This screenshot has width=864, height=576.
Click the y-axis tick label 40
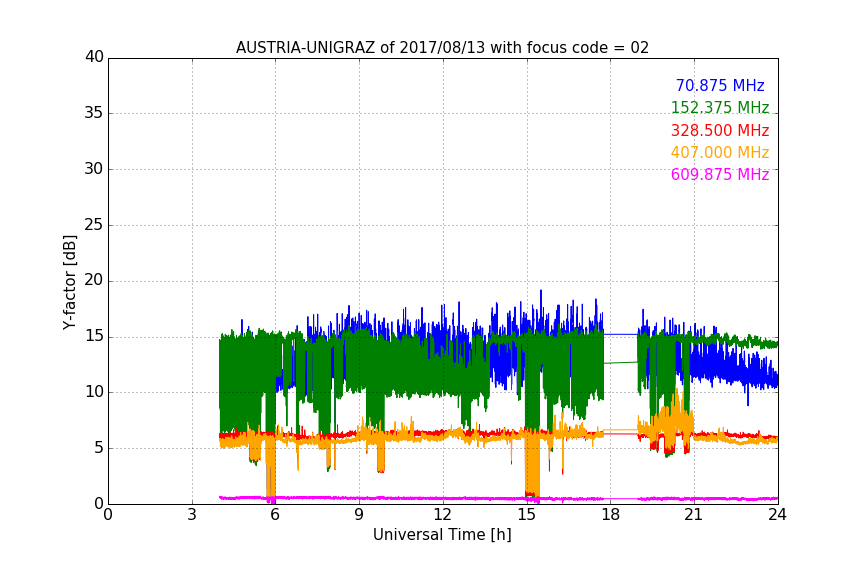(x=94, y=57)
